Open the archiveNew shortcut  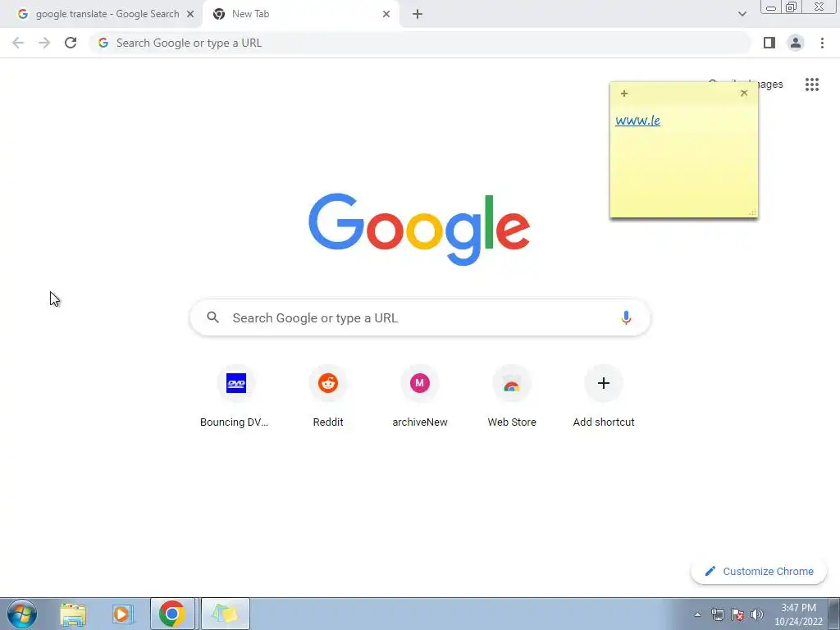(x=419, y=396)
